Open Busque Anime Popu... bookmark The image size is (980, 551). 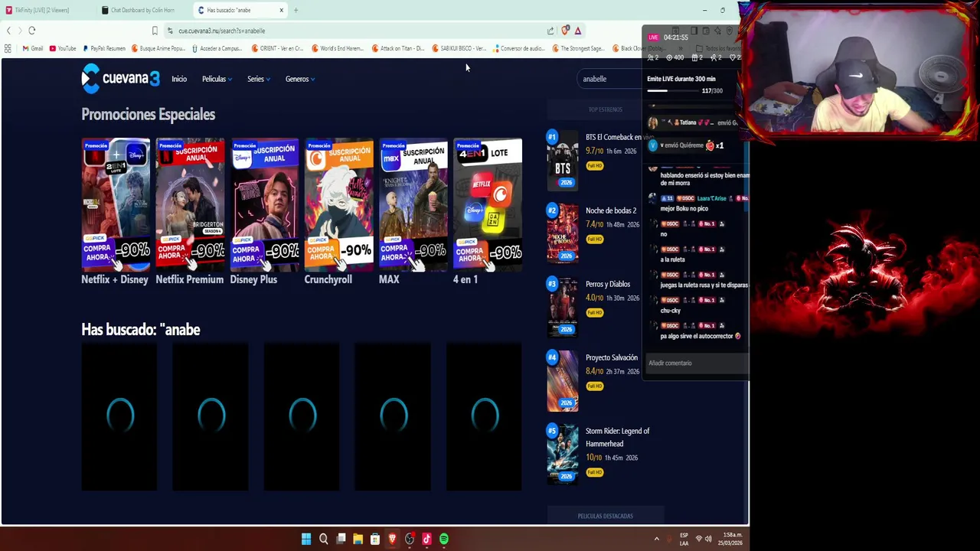pos(158,48)
